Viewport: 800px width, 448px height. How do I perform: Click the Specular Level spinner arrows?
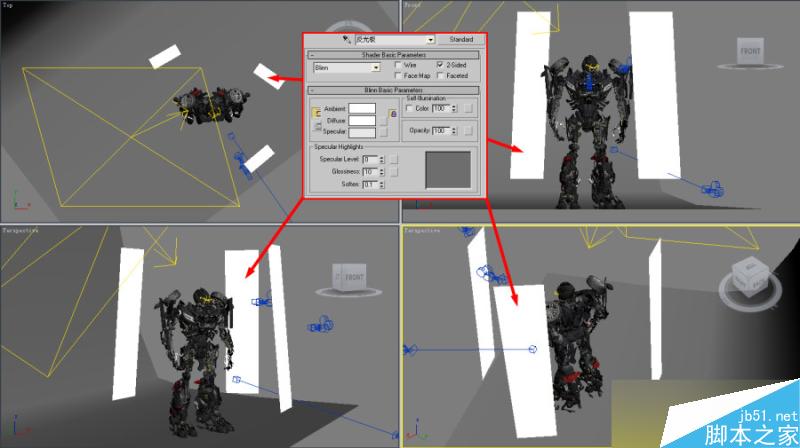pyautogui.click(x=382, y=159)
